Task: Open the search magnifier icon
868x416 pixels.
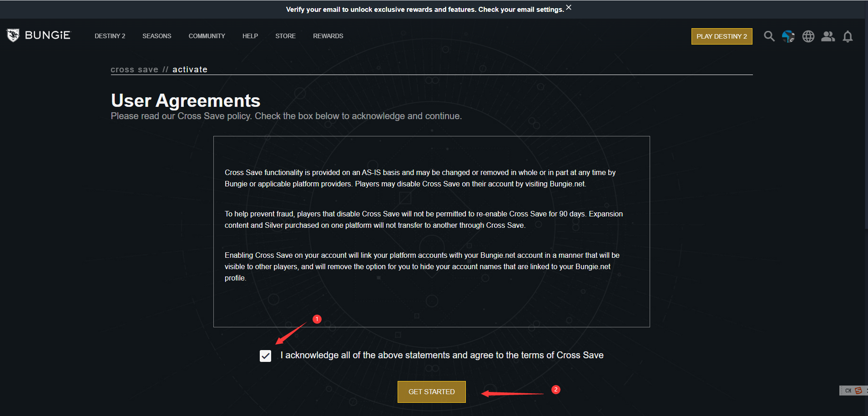Action: click(x=769, y=36)
